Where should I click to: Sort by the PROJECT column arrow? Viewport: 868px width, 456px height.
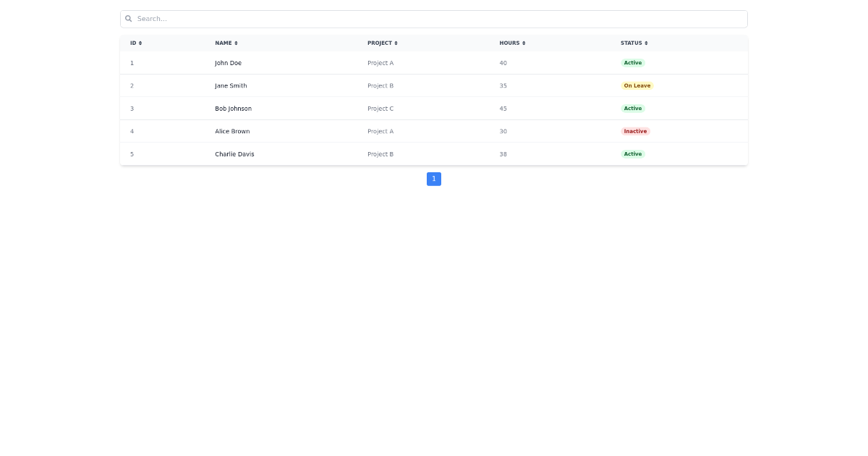396,43
